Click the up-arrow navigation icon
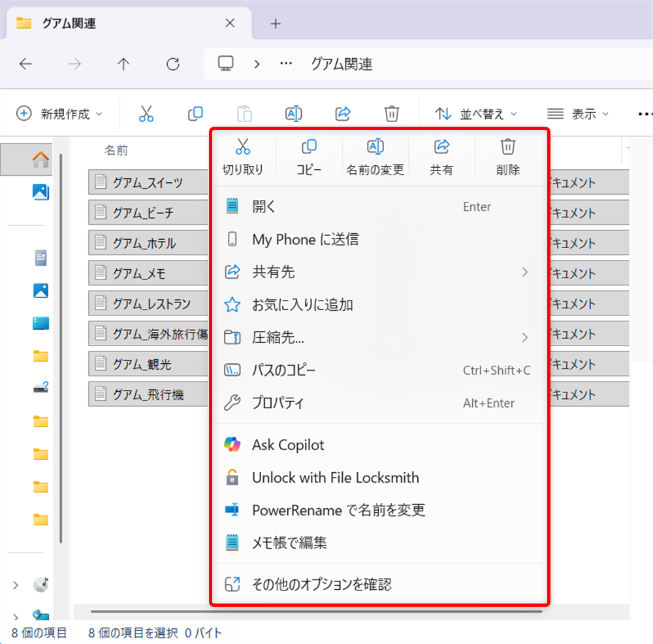The width and height of the screenshot is (653, 644). [123, 63]
